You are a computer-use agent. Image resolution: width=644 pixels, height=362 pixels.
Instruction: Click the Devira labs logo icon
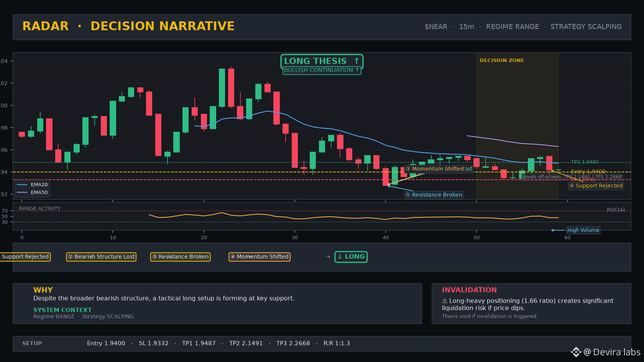coord(576,352)
